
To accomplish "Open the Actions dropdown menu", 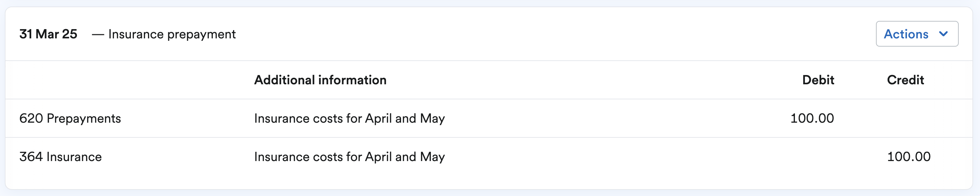I will click(916, 34).
